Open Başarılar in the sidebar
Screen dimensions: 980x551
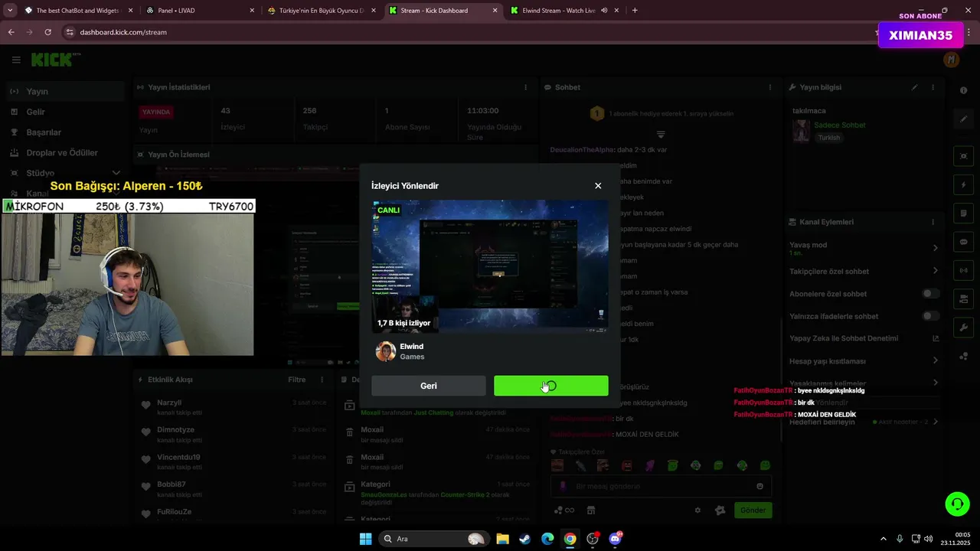click(x=64, y=132)
